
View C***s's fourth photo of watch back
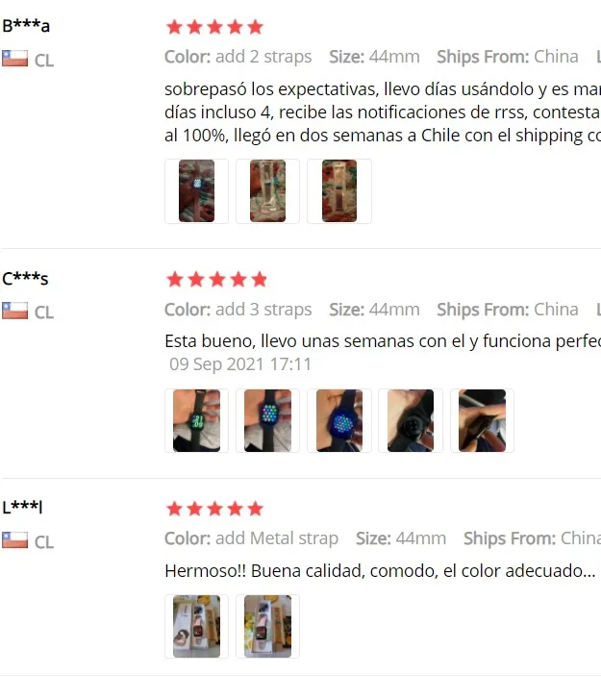pos(411,420)
